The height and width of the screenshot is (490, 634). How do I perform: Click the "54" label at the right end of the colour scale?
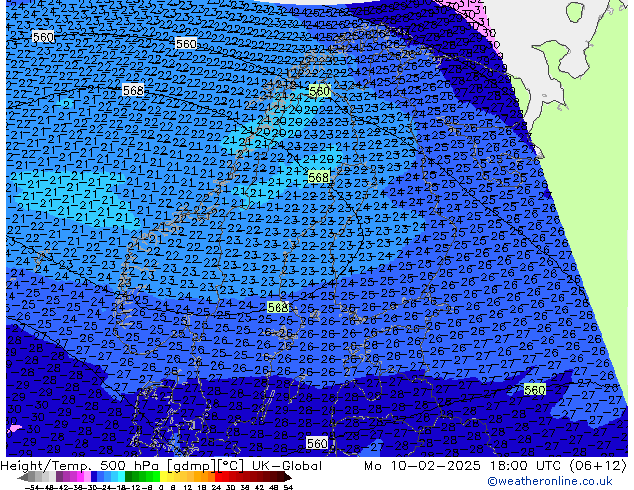click(x=288, y=487)
